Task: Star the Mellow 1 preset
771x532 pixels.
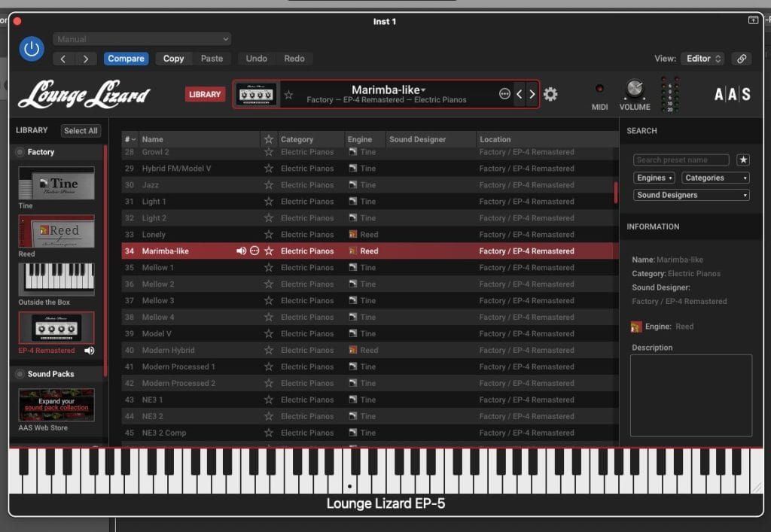Action: (x=268, y=268)
